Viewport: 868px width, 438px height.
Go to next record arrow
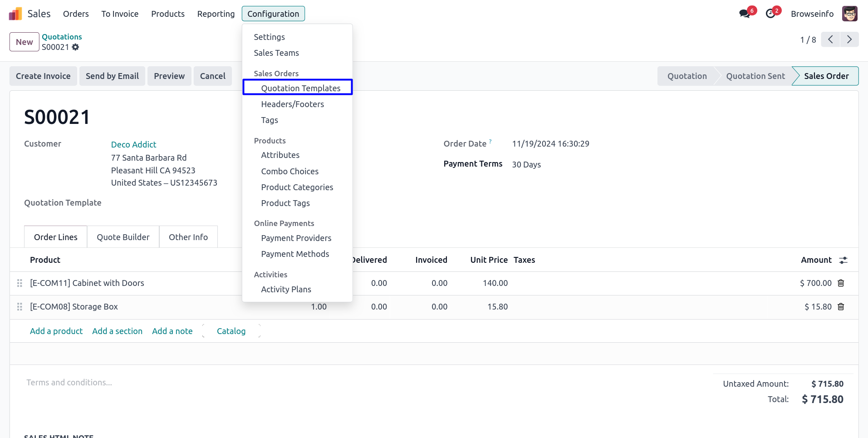click(x=849, y=40)
